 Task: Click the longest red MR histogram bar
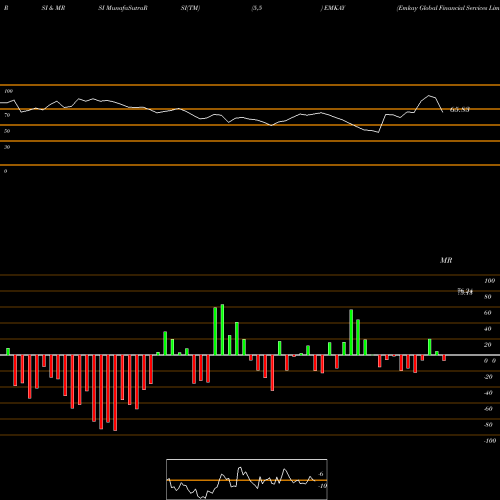point(115,393)
